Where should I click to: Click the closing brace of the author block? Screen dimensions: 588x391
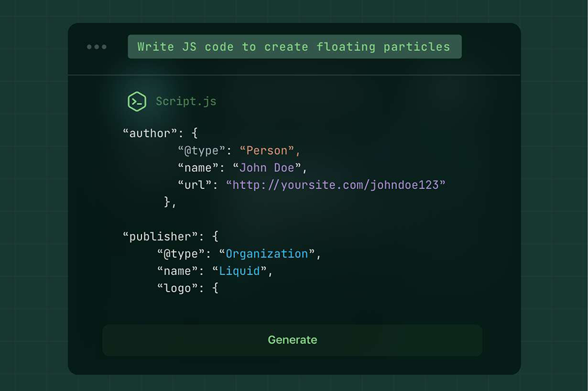point(168,202)
